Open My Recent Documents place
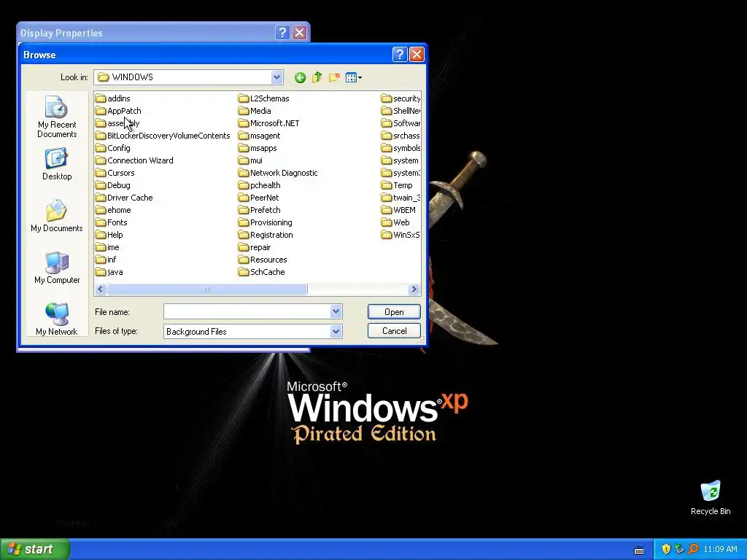747x560 pixels. [x=57, y=117]
